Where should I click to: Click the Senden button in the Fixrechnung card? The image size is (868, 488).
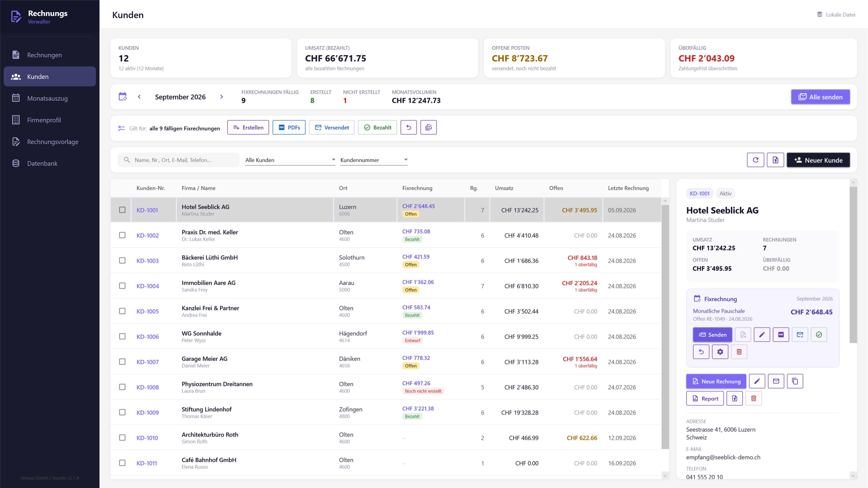712,335
